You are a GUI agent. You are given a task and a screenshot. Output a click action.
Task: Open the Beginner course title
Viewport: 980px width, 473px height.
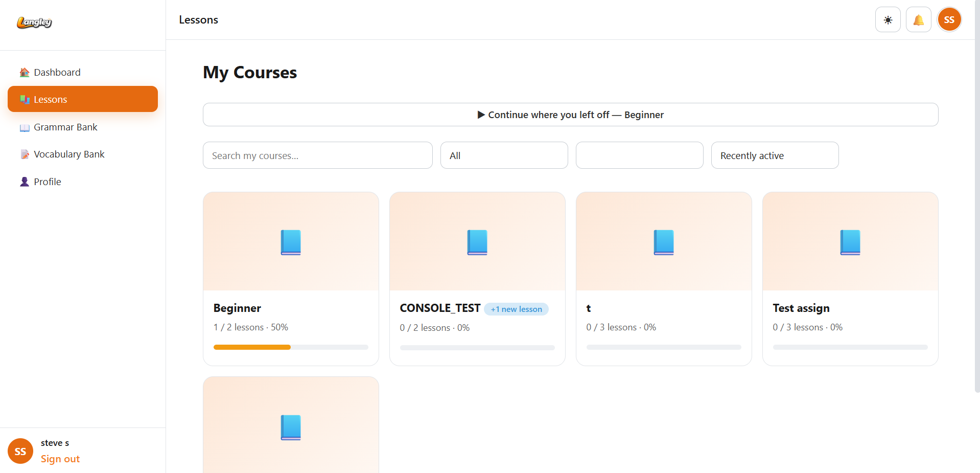click(x=237, y=308)
